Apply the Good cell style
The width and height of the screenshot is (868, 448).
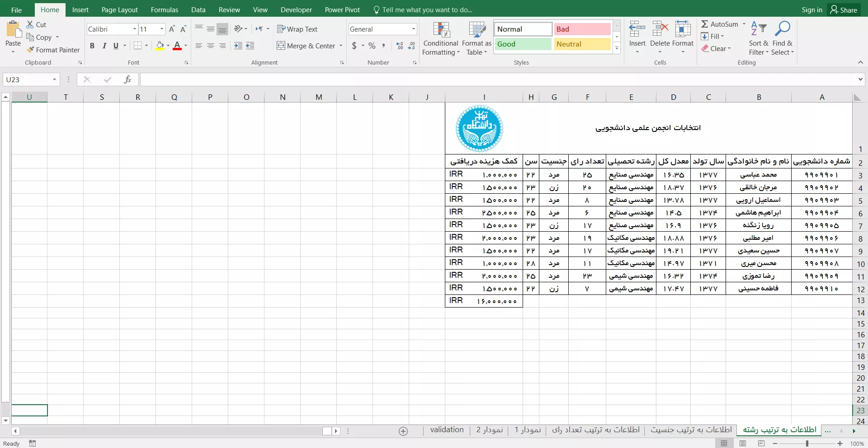pos(522,44)
